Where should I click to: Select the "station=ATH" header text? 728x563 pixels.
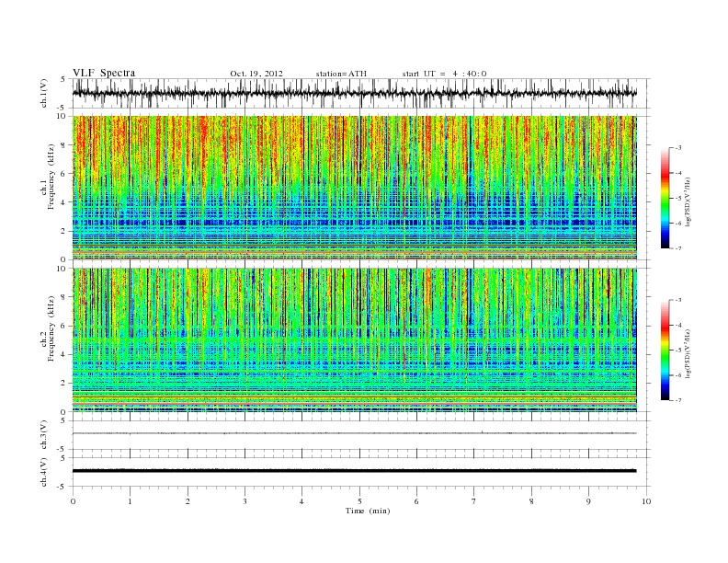[x=341, y=74]
